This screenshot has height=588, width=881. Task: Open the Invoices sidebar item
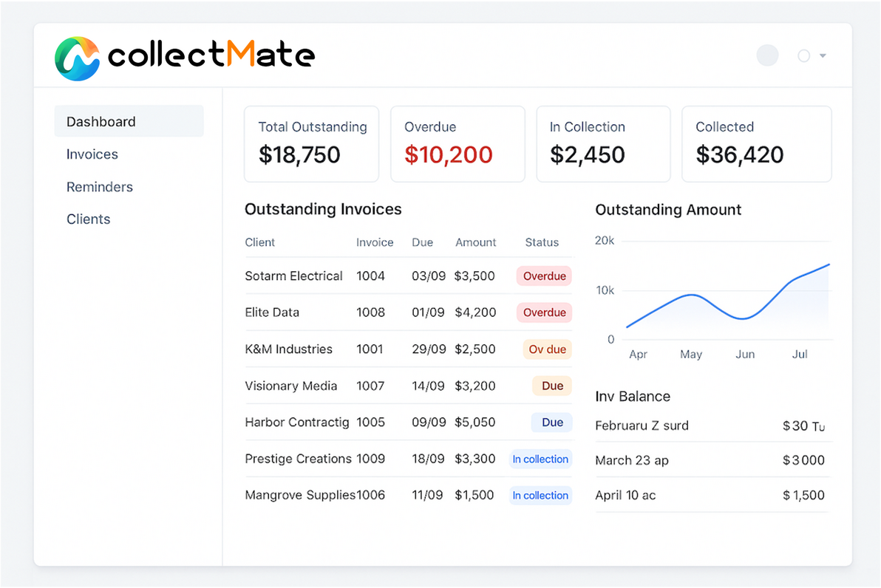tap(92, 154)
